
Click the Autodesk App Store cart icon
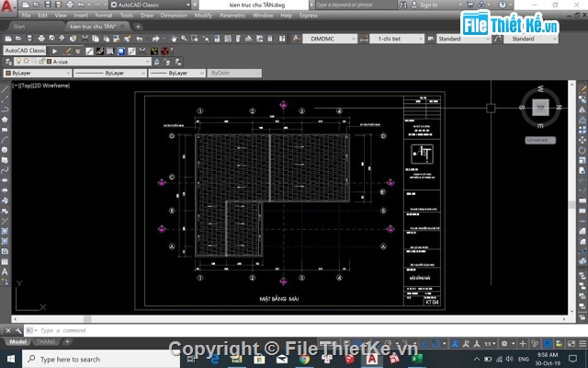click(x=469, y=5)
